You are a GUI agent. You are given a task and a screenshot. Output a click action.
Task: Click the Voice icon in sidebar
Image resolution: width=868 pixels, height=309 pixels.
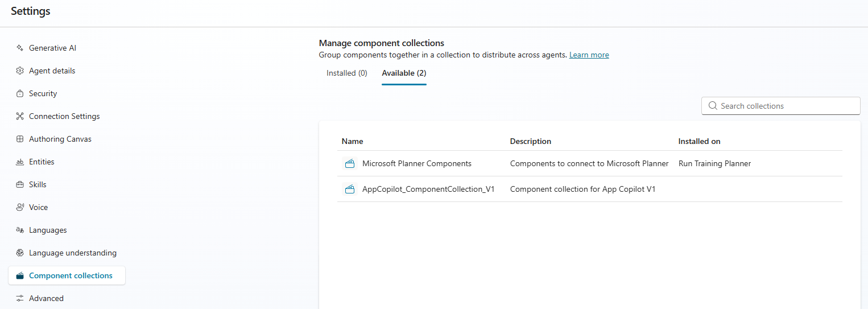click(20, 208)
